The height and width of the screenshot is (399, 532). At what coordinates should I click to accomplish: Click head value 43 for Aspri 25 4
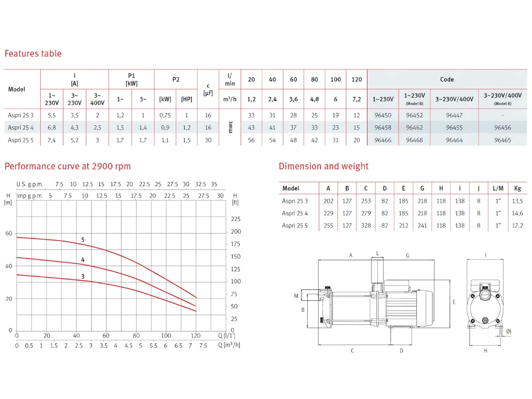click(x=251, y=128)
